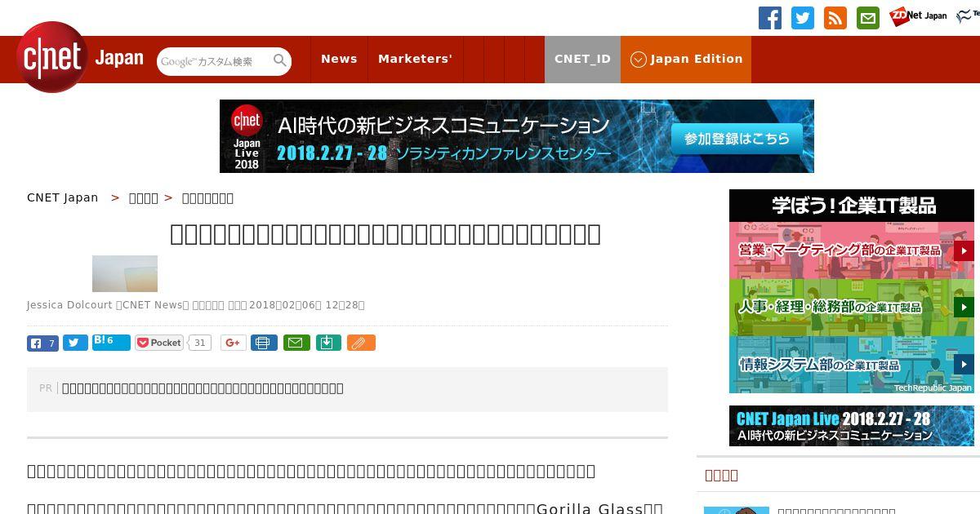Email the article via green envelope icon
Image resolution: width=980 pixels, height=514 pixels.
tap(296, 343)
